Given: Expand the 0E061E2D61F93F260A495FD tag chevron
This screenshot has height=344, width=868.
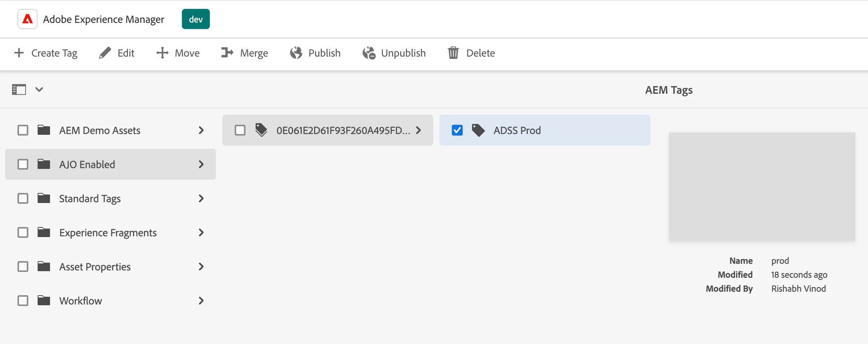Looking at the screenshot, I should [x=418, y=130].
